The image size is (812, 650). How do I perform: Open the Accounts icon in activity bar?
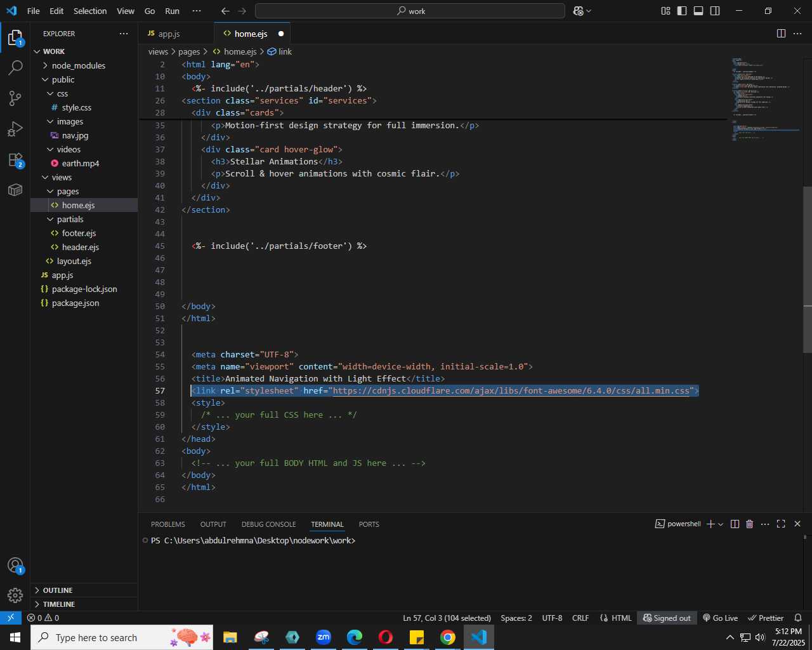(x=15, y=566)
